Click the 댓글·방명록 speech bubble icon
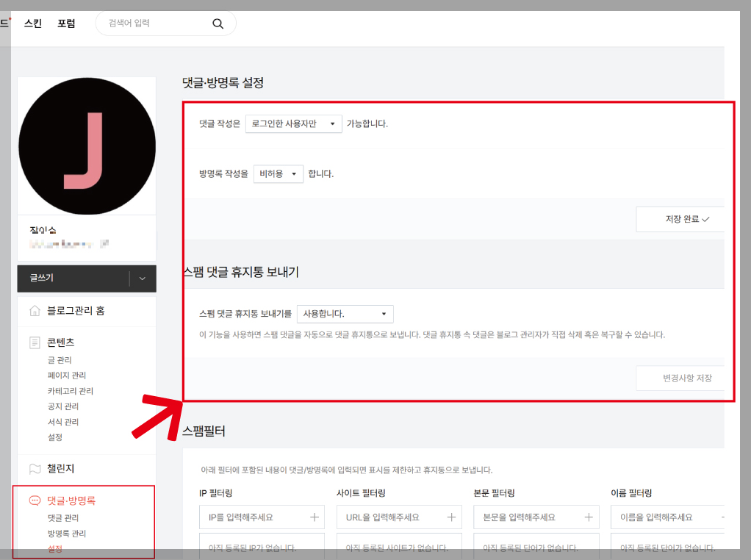 [35, 500]
